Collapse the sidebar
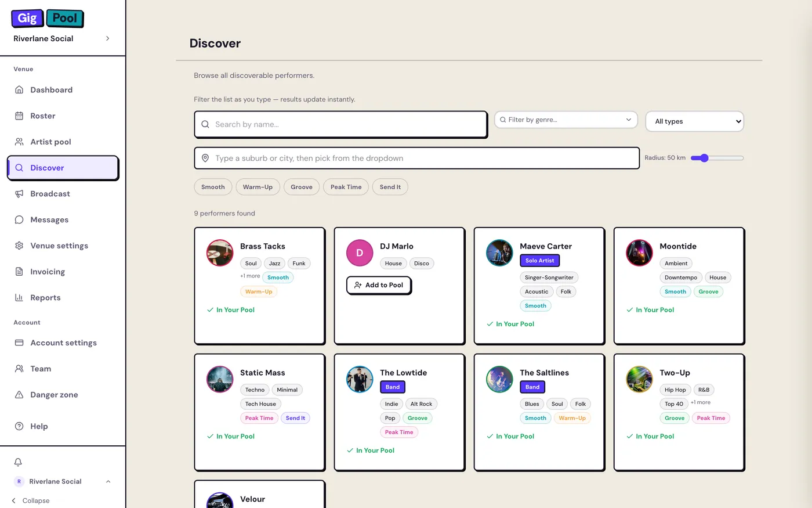The height and width of the screenshot is (508, 812). coord(31,500)
